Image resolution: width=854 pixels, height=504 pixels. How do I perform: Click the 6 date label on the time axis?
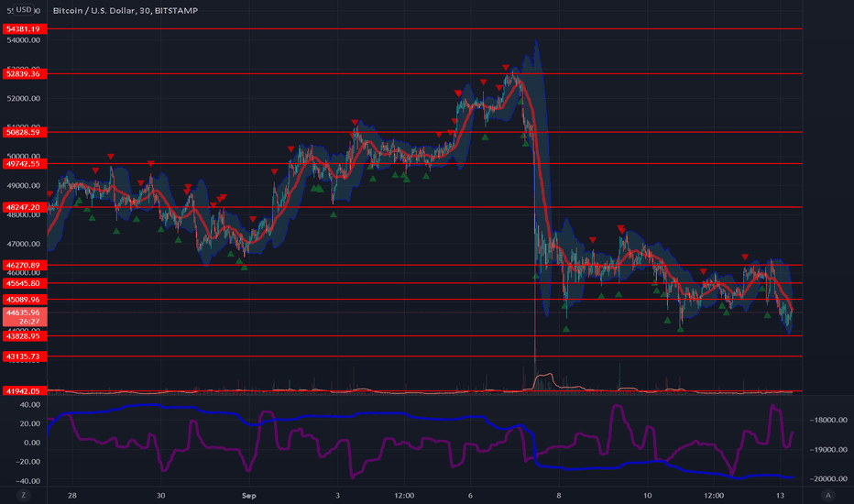point(470,496)
